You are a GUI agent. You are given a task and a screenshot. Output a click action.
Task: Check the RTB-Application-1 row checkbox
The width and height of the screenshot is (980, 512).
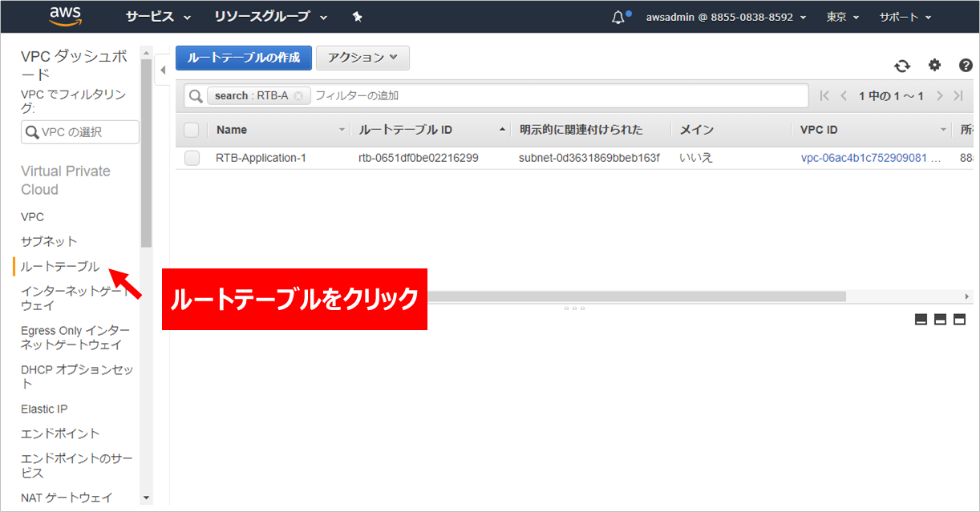(x=192, y=158)
